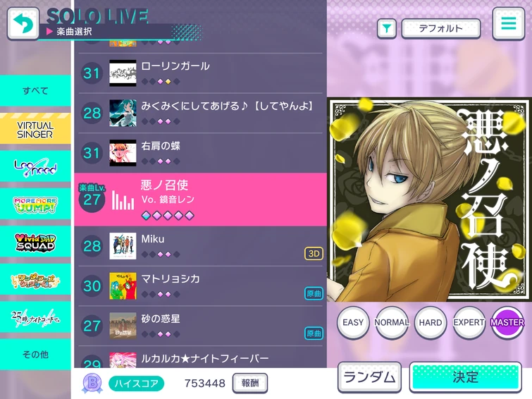This screenshot has height=399, width=532.
Task: Choose EXPERT difficulty
Action: (x=469, y=322)
